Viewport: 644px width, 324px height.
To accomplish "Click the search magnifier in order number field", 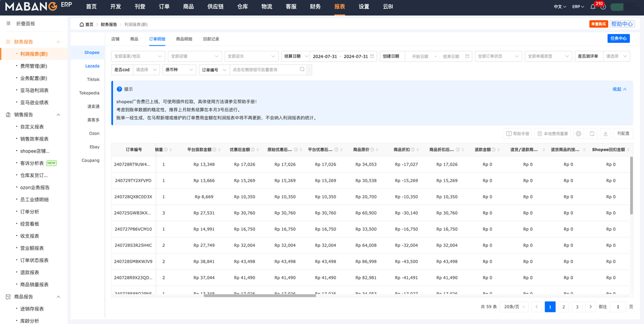I will [x=302, y=70].
